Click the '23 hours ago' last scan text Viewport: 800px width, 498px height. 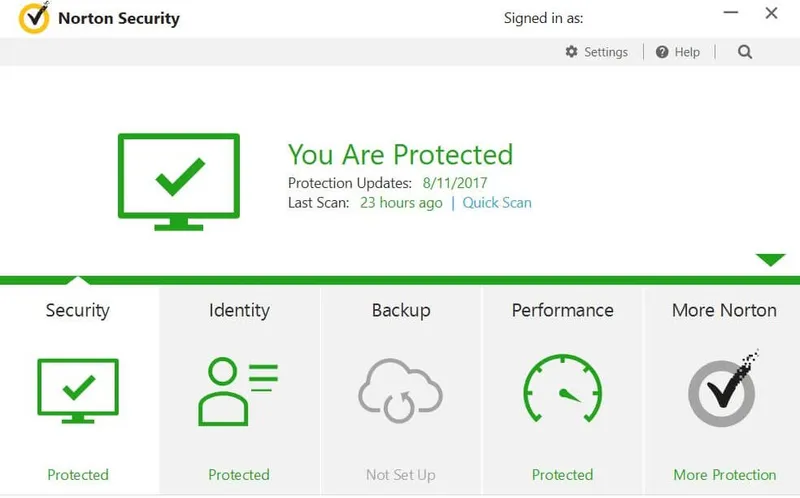coord(401,203)
